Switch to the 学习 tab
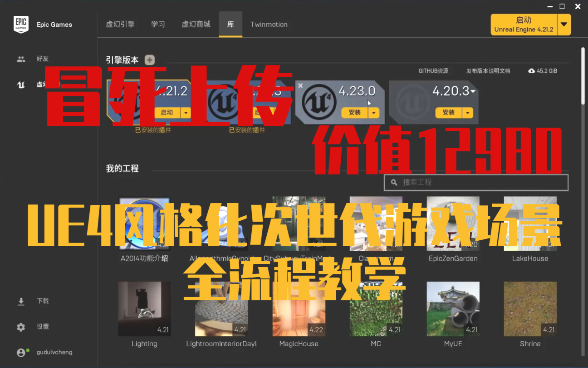Viewport: 588px width, 368px height. pyautogui.click(x=158, y=24)
